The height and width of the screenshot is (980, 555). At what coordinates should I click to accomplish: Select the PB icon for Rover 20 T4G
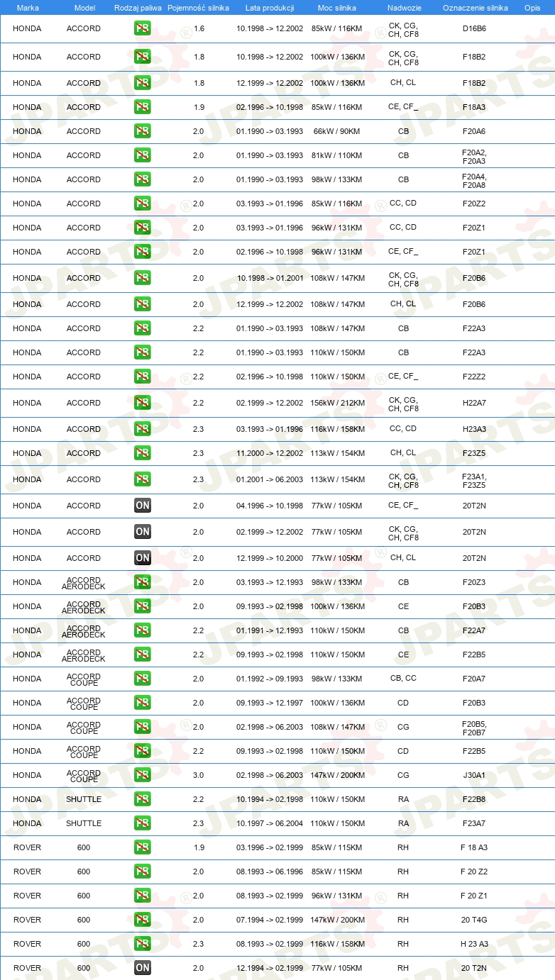point(143,920)
